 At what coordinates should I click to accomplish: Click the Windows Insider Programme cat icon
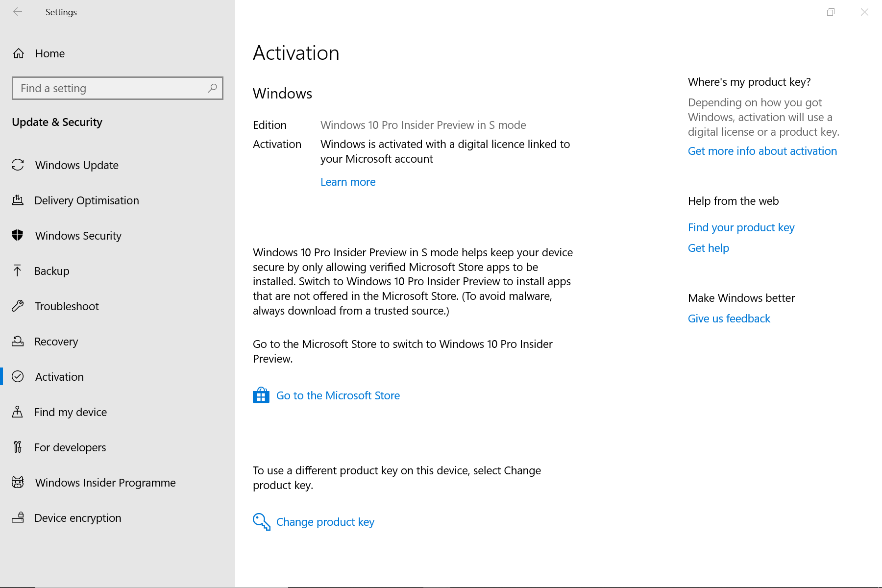coord(18,482)
